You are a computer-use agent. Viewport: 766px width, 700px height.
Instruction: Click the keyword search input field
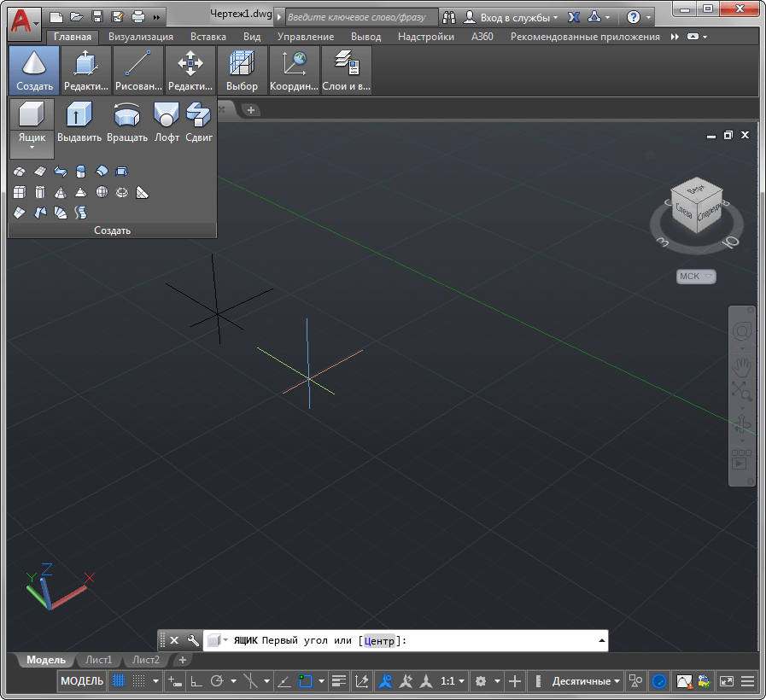pos(360,17)
